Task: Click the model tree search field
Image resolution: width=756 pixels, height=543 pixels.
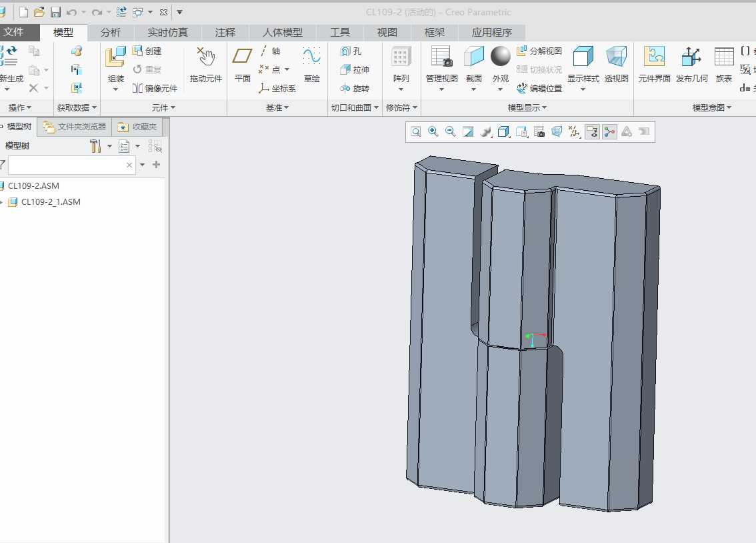Action: point(71,165)
